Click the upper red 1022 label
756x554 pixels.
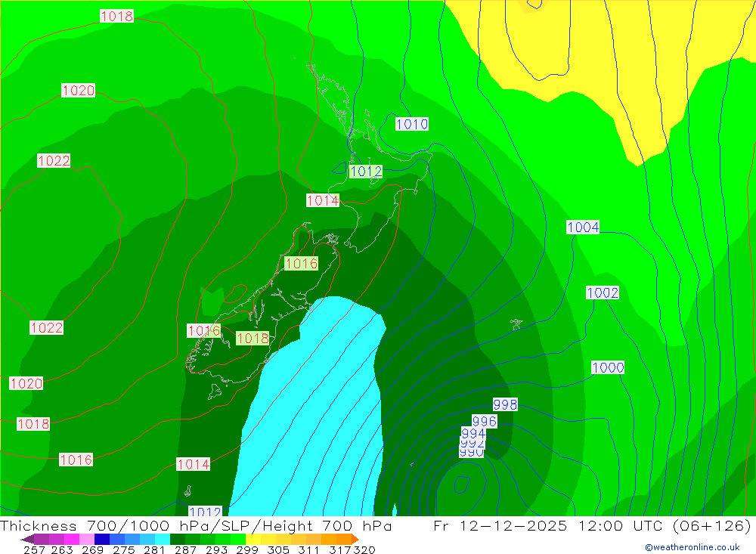54,160
